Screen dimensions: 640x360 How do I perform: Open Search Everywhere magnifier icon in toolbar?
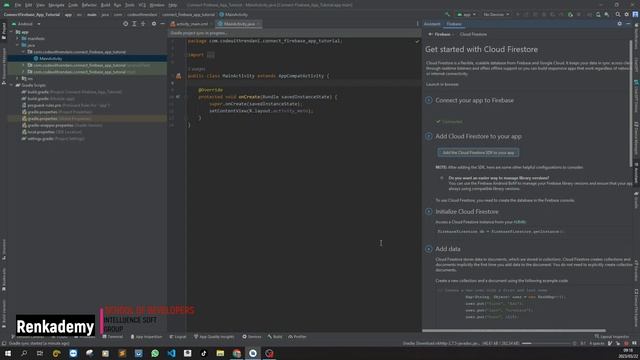tap(618, 14)
